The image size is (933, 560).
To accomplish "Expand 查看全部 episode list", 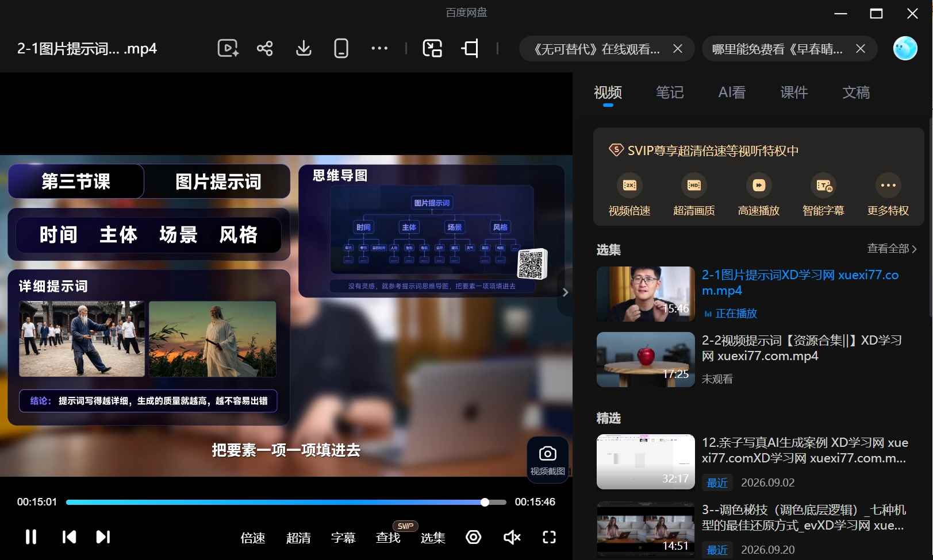I will click(x=892, y=249).
